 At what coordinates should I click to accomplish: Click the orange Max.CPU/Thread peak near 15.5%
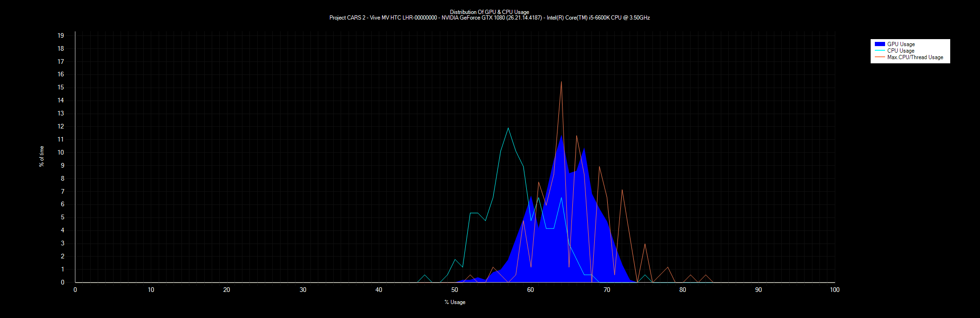pos(561,82)
